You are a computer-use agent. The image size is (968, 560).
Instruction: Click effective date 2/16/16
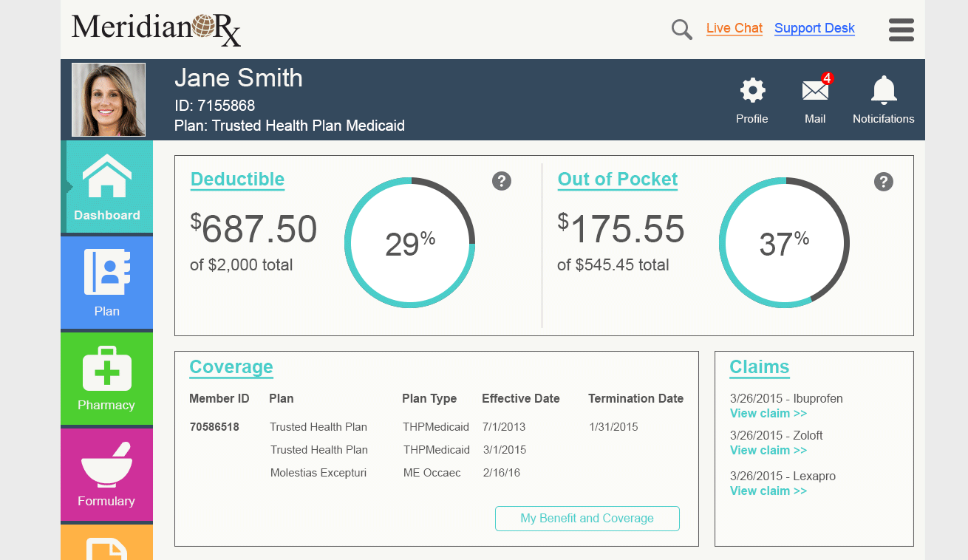(502, 473)
